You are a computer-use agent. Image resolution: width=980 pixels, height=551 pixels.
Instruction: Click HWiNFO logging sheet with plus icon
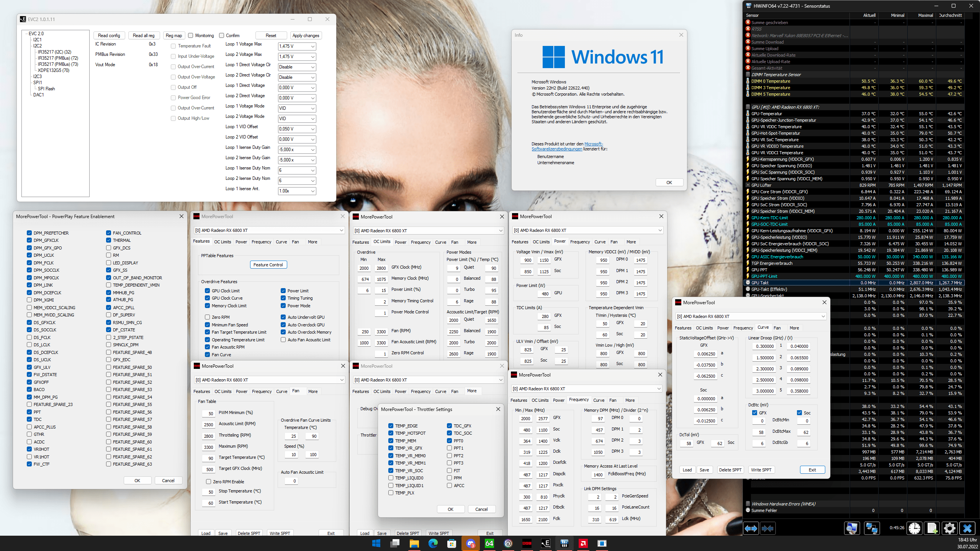(932, 528)
